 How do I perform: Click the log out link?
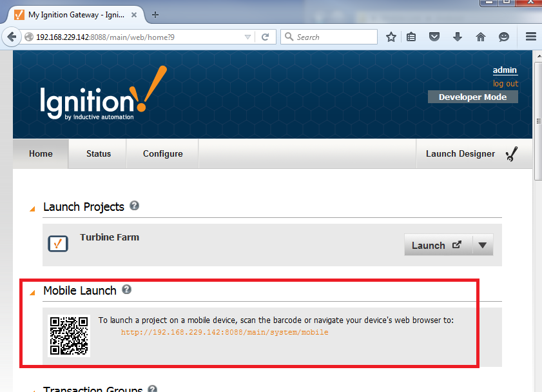[x=505, y=84]
